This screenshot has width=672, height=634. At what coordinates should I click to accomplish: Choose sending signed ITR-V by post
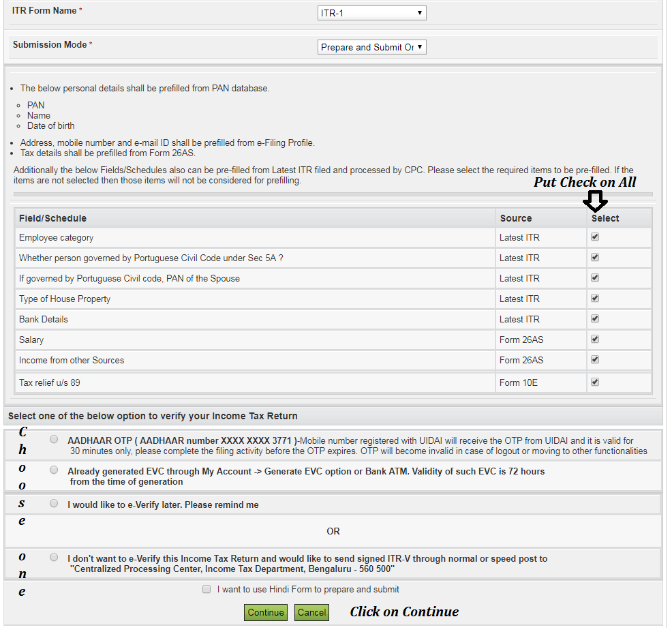coord(54,556)
